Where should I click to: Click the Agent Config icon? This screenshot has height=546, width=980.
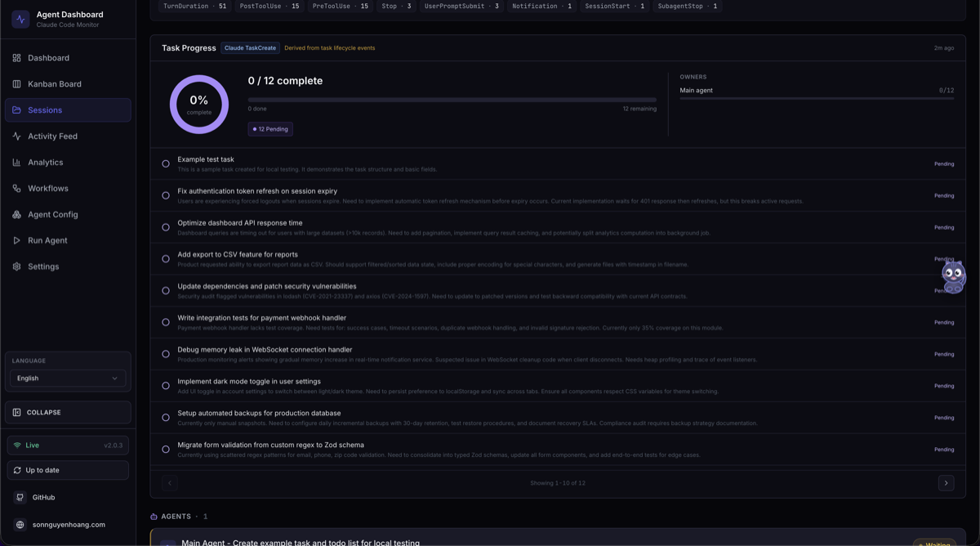(x=16, y=215)
